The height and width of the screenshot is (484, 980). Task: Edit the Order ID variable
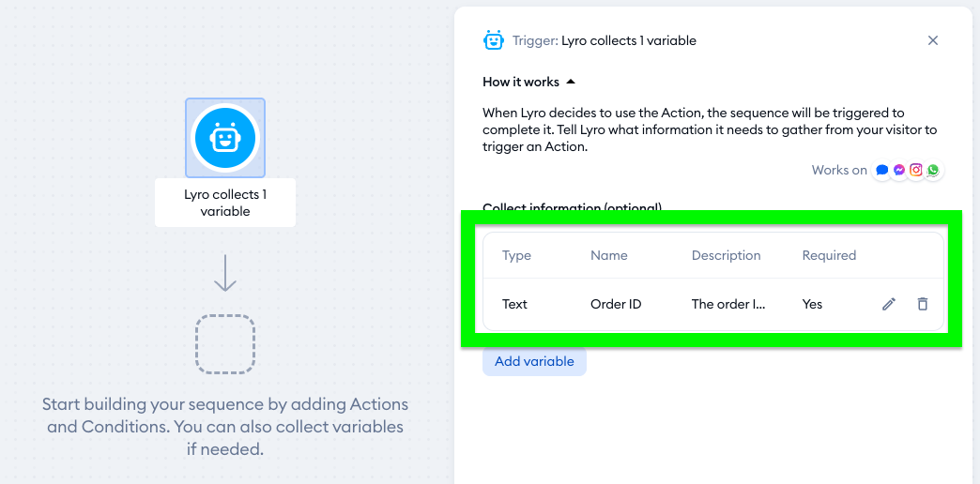(x=889, y=304)
